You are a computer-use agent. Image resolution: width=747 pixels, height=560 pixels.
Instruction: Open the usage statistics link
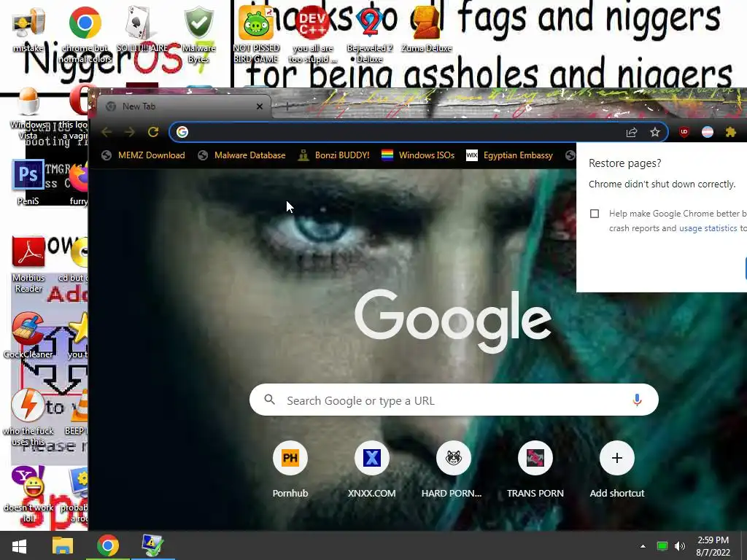tap(708, 228)
